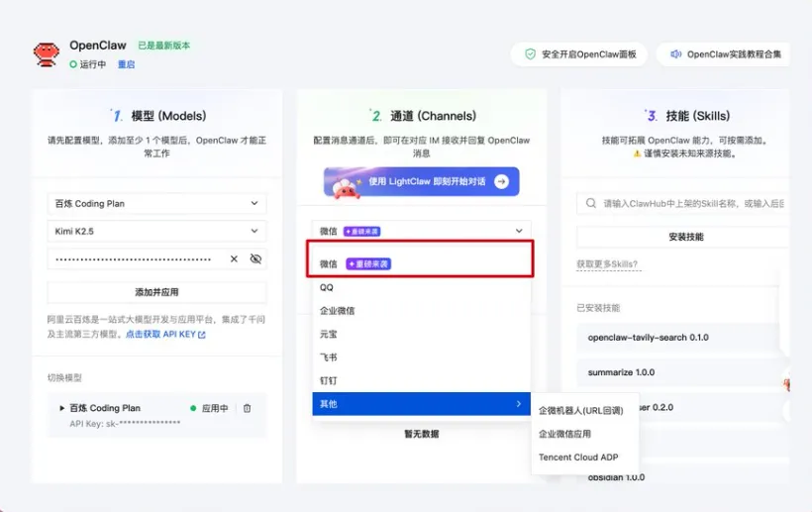
Task: Click the 安全开启OpenClaw面板 button
Action: pos(579,54)
